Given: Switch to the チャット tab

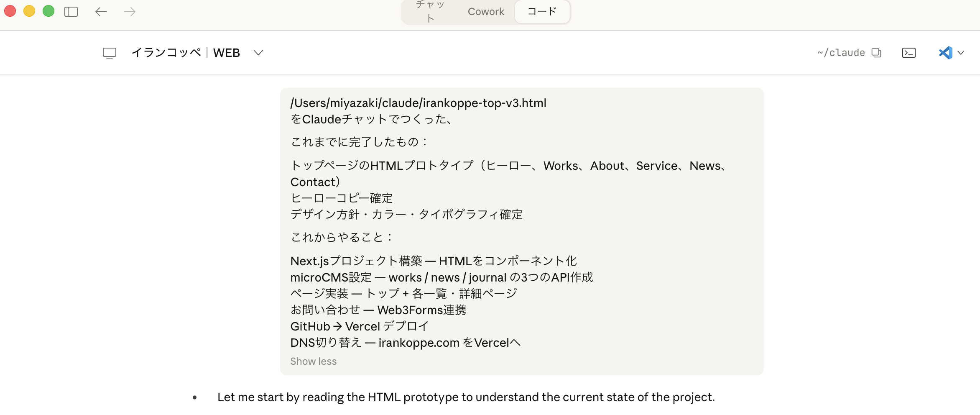Looking at the screenshot, I should pos(430,12).
